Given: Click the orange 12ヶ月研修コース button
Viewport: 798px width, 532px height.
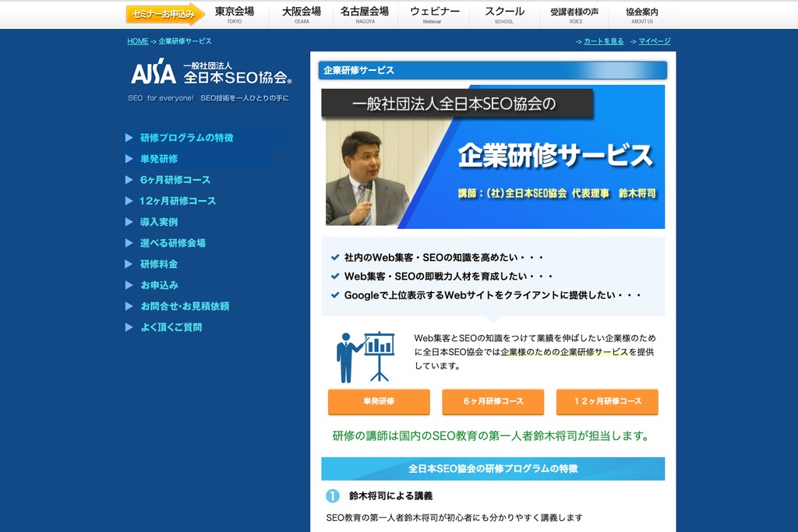Looking at the screenshot, I should [607, 402].
